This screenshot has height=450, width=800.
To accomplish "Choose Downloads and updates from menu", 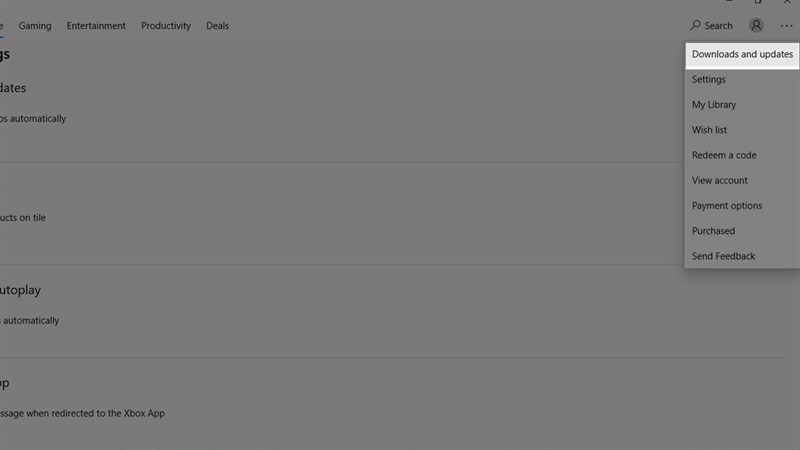I will pos(742,55).
